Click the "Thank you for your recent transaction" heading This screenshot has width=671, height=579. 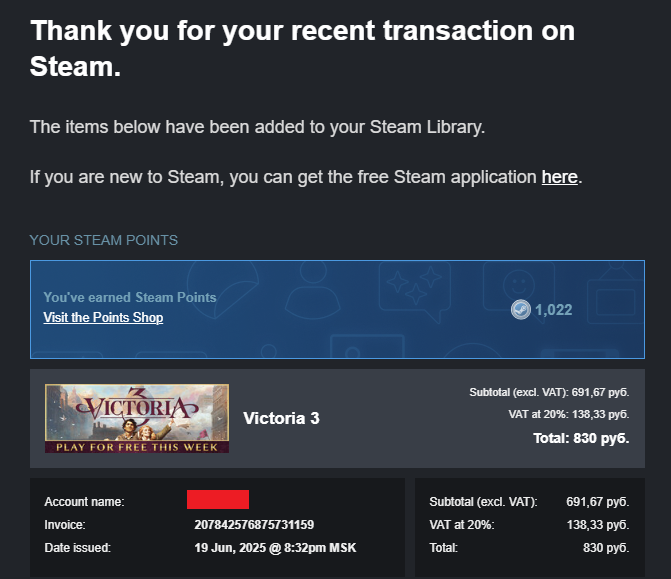(302, 48)
